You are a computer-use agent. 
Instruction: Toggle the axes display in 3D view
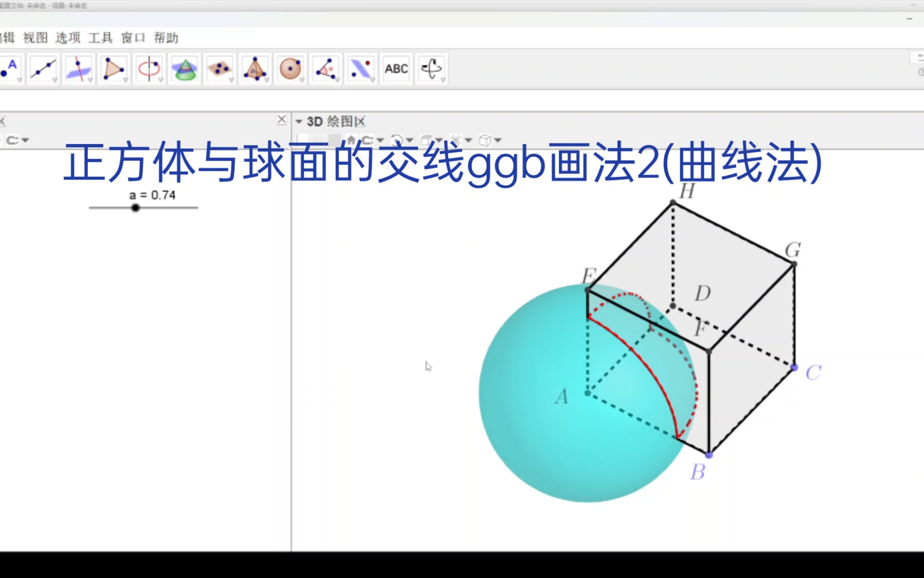tap(302, 139)
